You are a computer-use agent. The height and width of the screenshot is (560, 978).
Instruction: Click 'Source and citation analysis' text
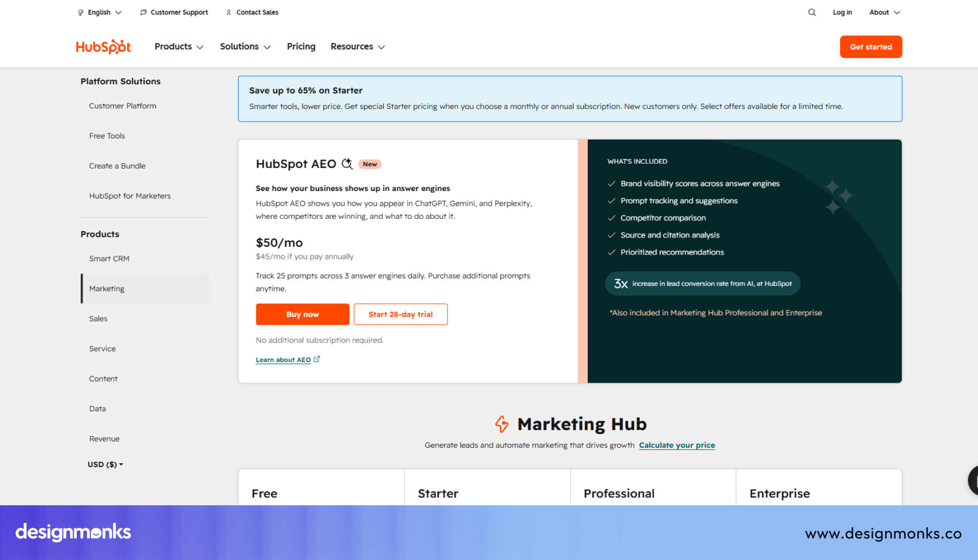(669, 235)
